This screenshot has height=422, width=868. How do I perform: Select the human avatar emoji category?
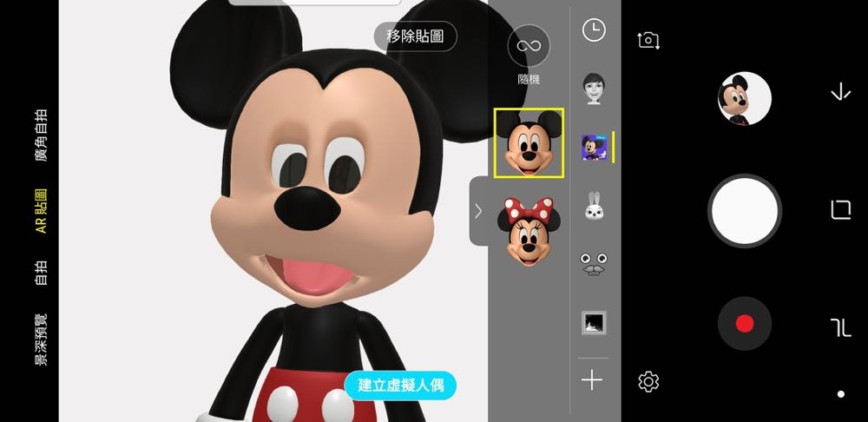point(594,89)
